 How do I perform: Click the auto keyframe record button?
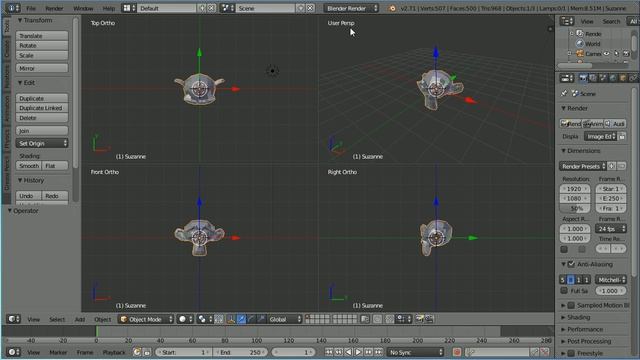(x=457, y=352)
